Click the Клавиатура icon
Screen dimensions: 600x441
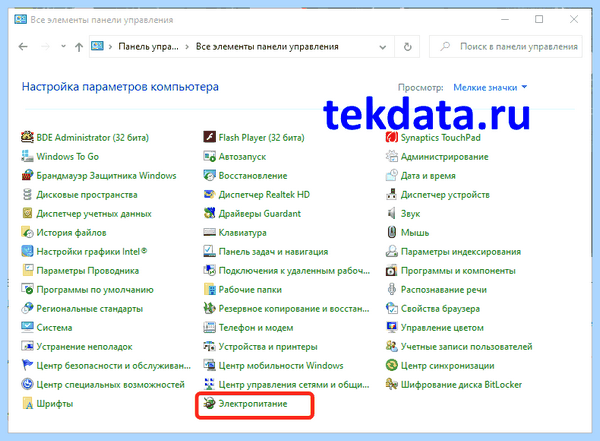click(209, 232)
